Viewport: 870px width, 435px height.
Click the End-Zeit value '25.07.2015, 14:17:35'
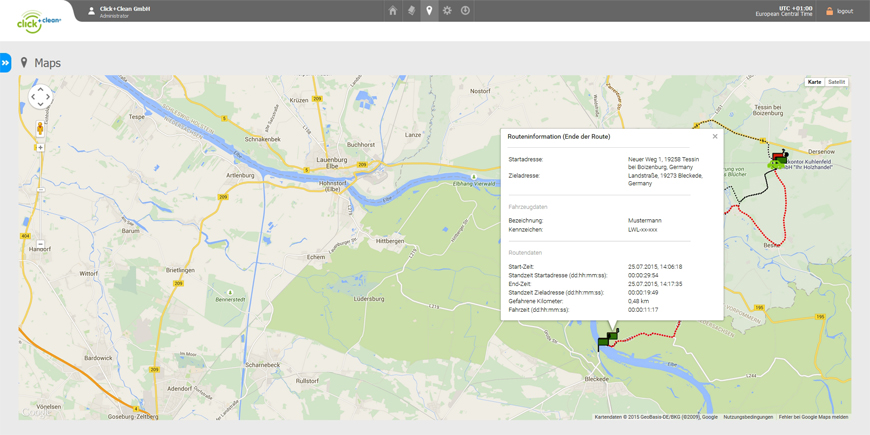point(655,284)
